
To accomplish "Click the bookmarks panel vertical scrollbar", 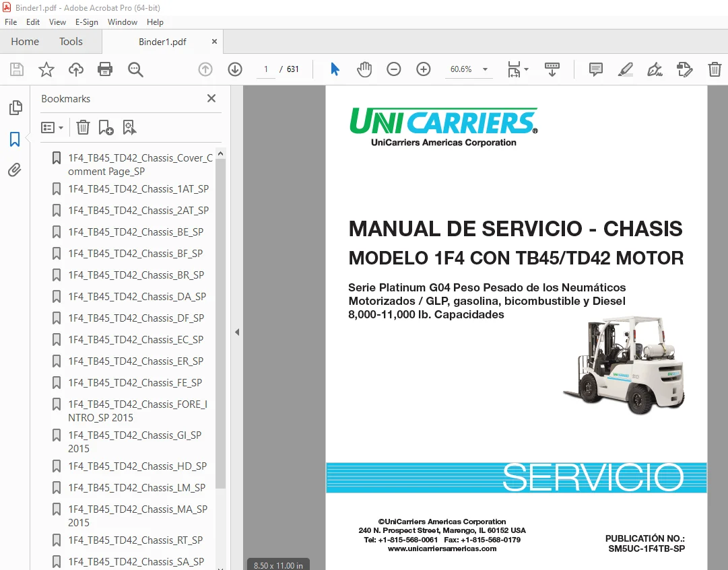I will click(x=220, y=324).
